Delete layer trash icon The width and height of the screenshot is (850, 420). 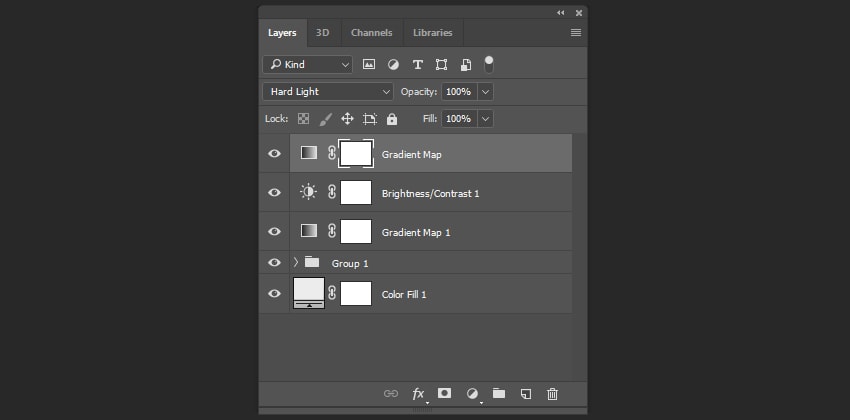point(552,394)
